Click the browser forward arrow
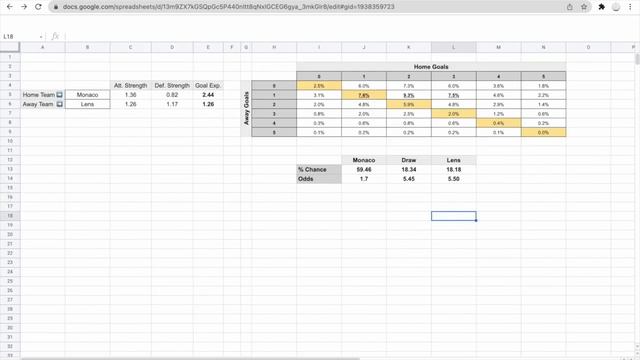This screenshot has height=360, width=640. pyautogui.click(x=24, y=7)
